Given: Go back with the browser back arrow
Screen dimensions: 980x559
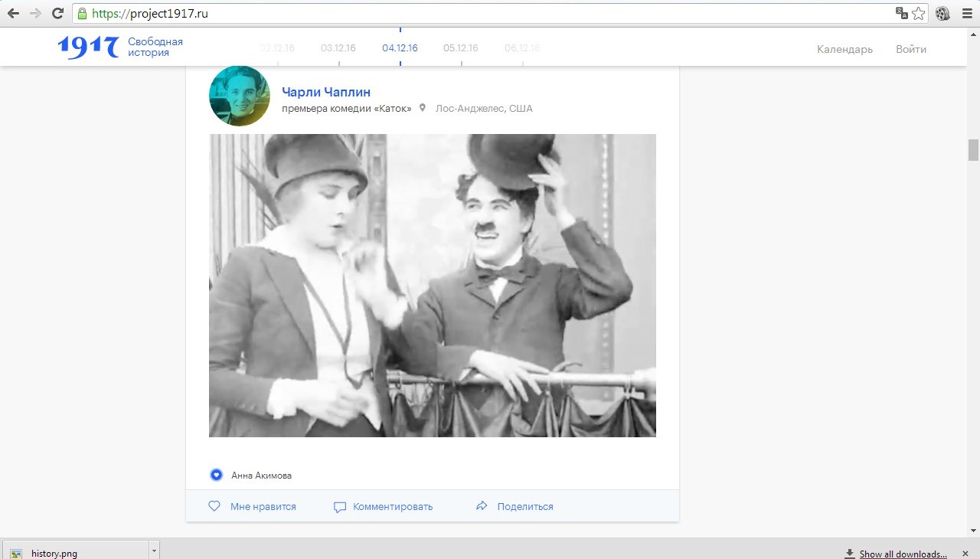Looking at the screenshot, I should coord(13,14).
